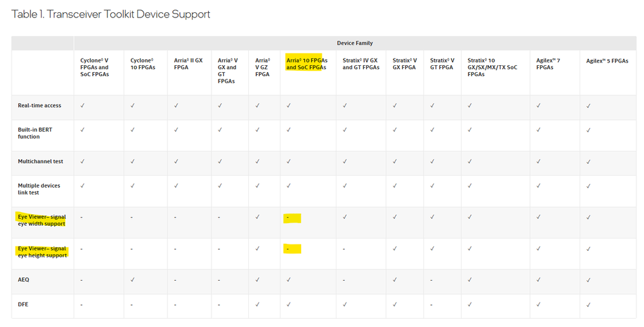644x327 pixels.
Task: Select the highlighted dash in eye width row
Action: point(292,218)
